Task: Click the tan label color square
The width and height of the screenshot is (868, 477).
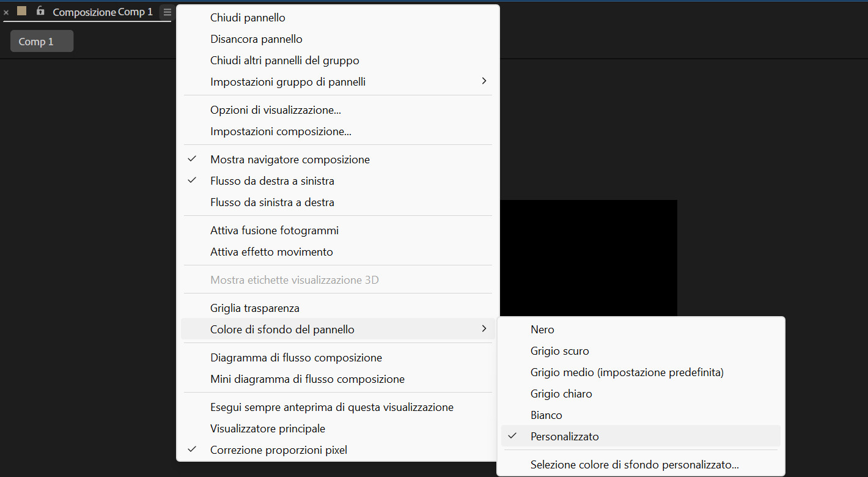Action: tap(22, 11)
